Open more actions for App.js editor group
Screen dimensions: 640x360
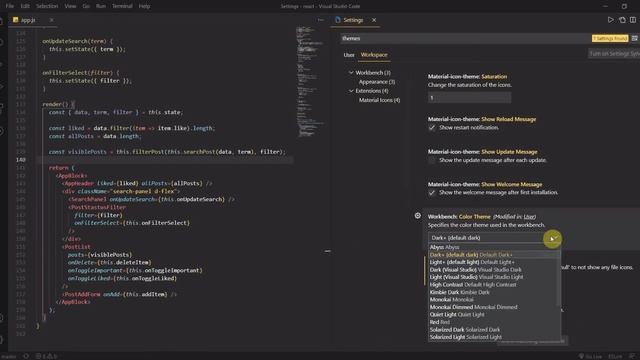(321, 20)
